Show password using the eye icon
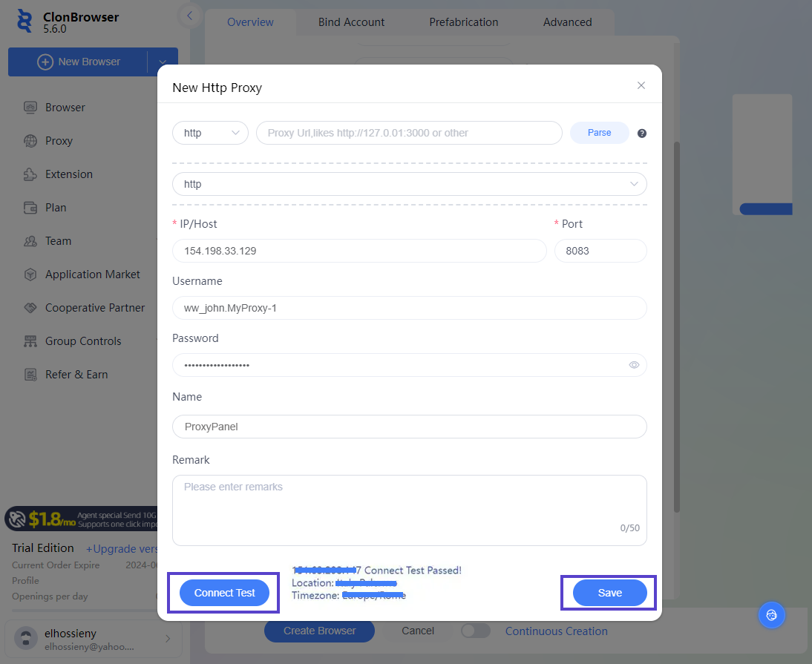 point(634,365)
